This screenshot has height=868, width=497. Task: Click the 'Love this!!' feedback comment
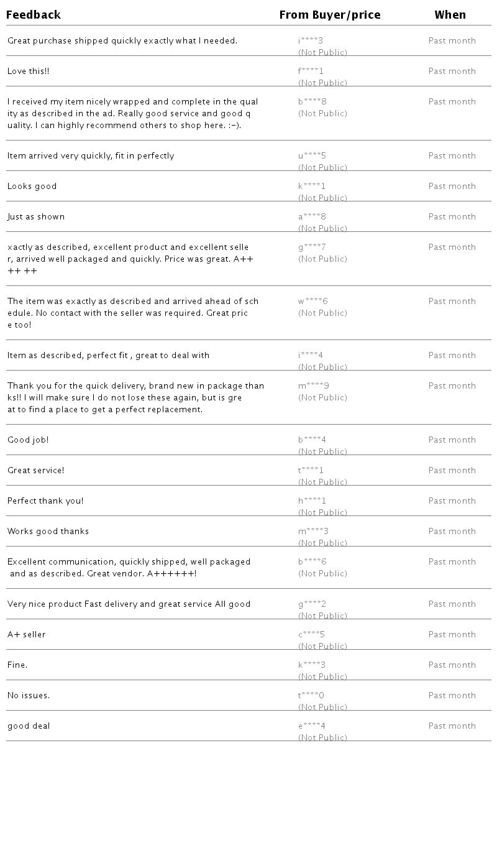(x=29, y=72)
